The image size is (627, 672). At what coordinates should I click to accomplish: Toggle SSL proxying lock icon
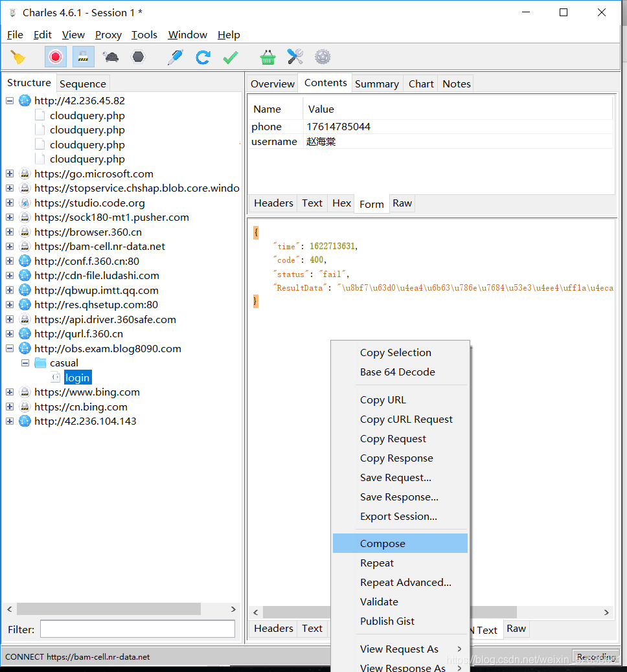click(83, 57)
